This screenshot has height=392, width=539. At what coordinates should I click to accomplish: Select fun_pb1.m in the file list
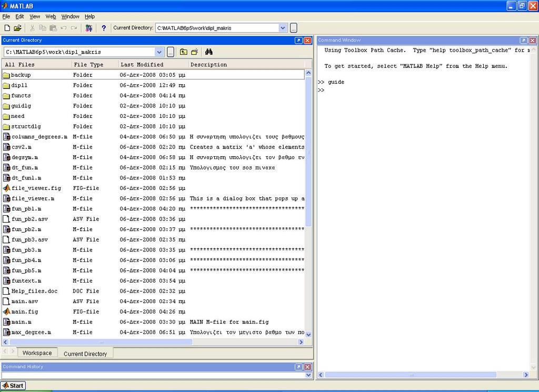coord(153,209)
